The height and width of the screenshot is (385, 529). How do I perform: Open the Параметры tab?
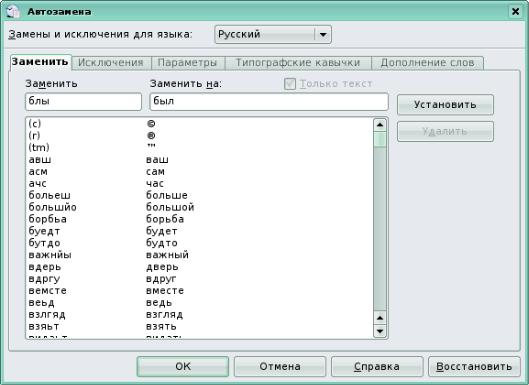click(x=188, y=63)
